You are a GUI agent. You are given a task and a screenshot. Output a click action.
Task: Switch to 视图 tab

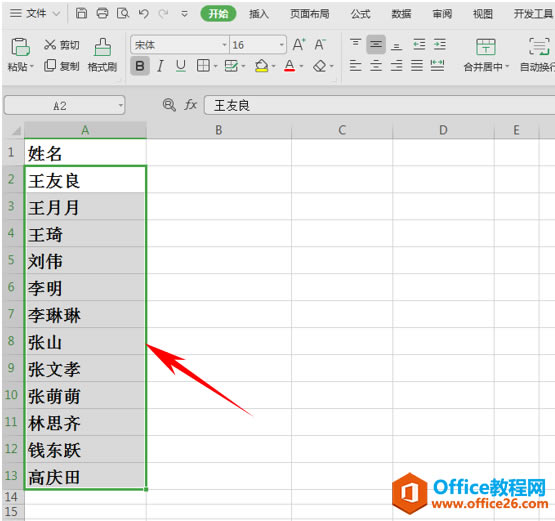[483, 14]
